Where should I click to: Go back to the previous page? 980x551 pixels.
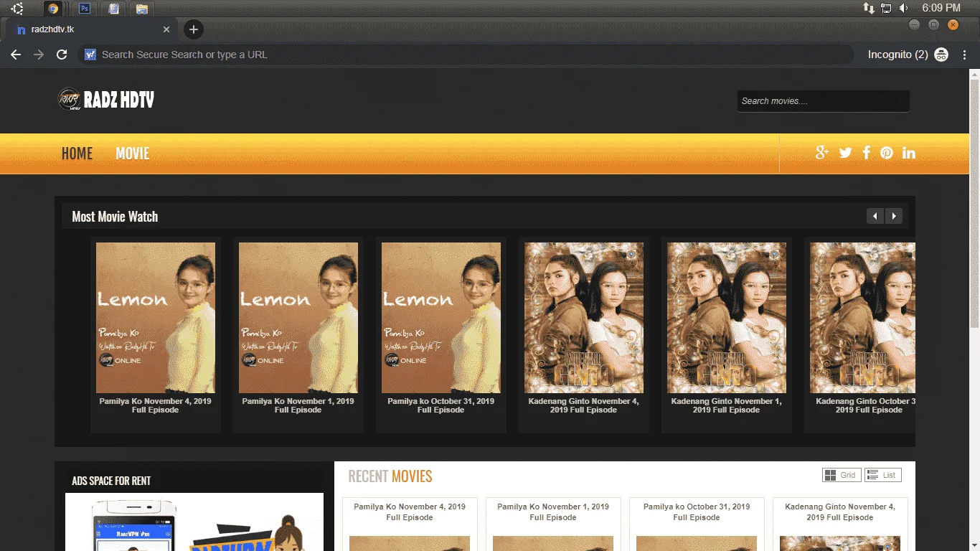[16, 55]
